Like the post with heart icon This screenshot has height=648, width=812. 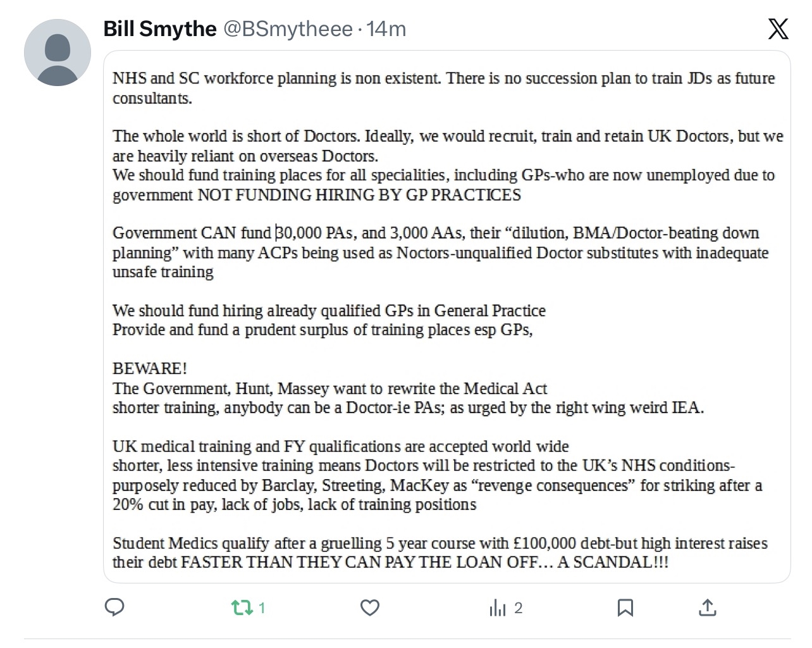coord(369,608)
